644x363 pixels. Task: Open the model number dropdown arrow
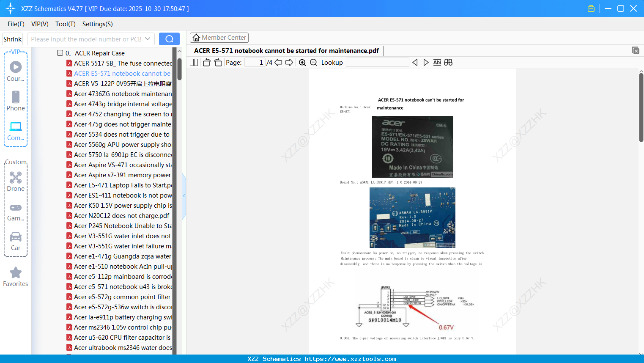click(x=148, y=39)
